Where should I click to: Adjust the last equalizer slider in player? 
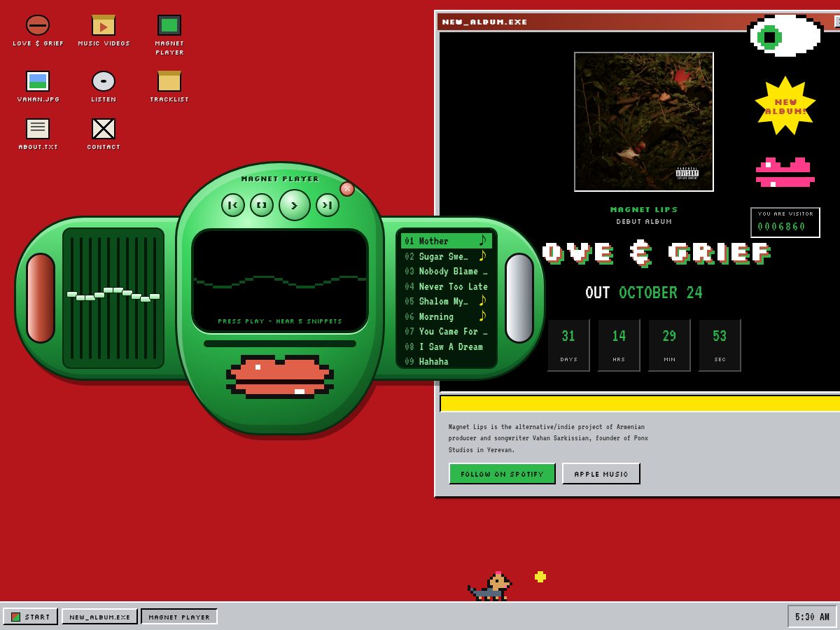point(155,298)
